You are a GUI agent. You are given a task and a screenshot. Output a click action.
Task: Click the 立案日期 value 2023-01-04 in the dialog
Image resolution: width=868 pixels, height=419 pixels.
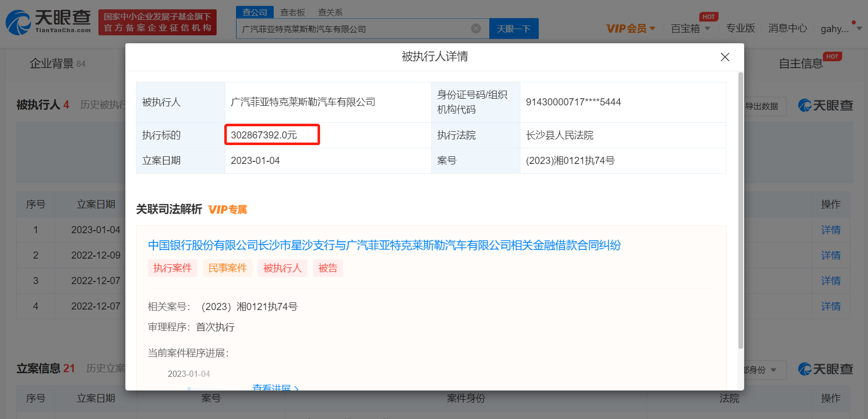[255, 161]
